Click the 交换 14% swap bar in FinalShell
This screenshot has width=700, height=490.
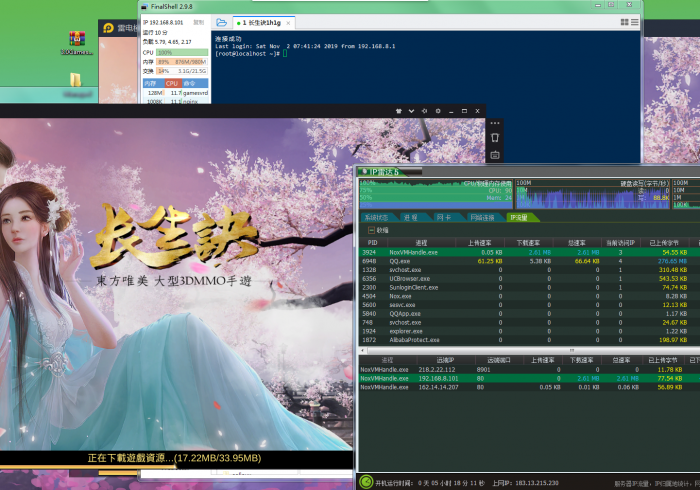pyautogui.click(x=182, y=71)
